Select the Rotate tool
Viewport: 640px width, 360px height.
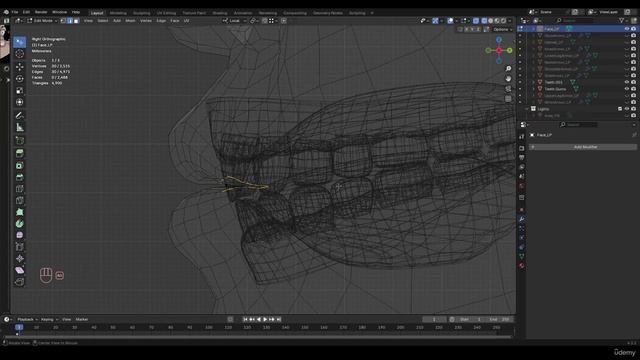pos(20,79)
